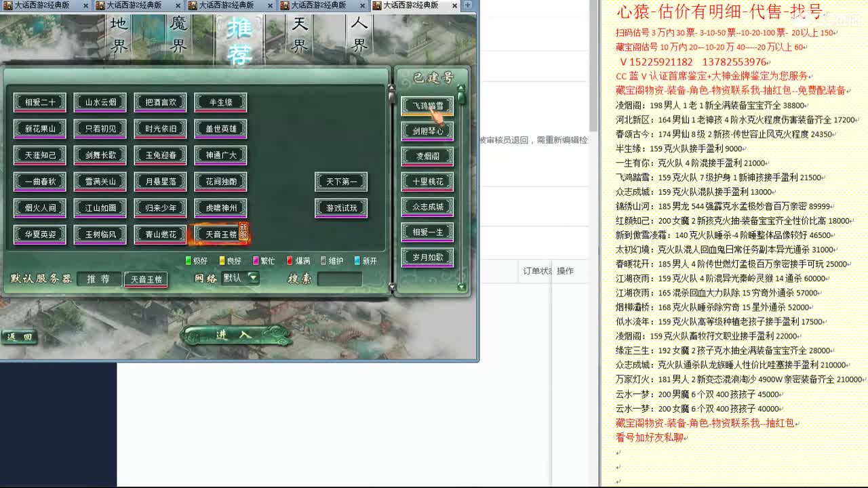Click the default server 天音玉楼 button

[146, 279]
